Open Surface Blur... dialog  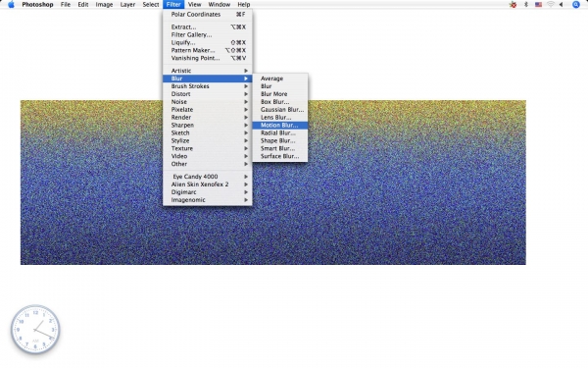[280, 156]
